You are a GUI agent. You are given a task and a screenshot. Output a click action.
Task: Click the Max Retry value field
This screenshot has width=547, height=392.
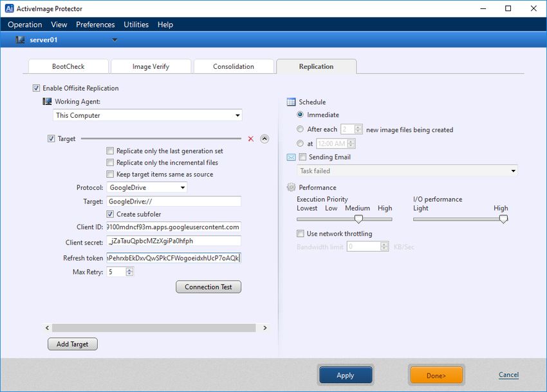click(116, 272)
